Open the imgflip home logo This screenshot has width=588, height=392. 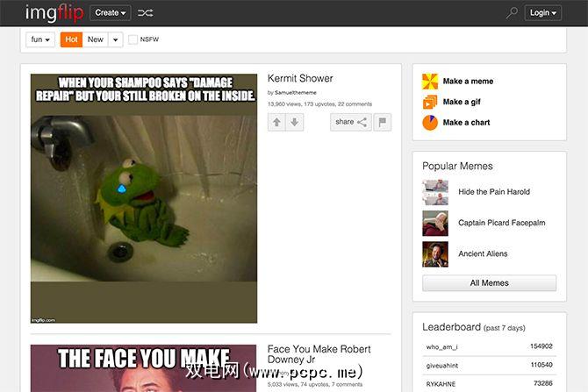point(54,13)
